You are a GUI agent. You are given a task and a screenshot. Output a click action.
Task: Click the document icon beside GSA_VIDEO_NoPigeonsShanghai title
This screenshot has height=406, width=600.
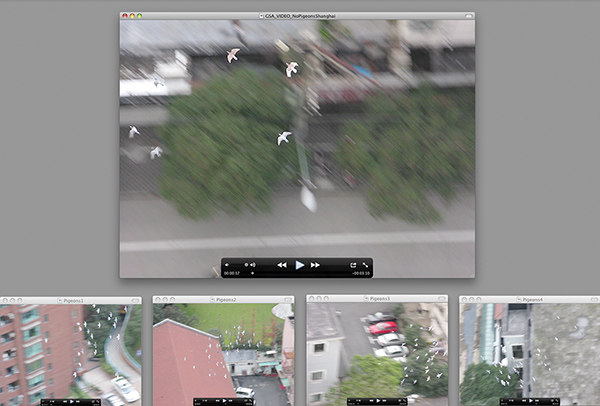coord(261,16)
